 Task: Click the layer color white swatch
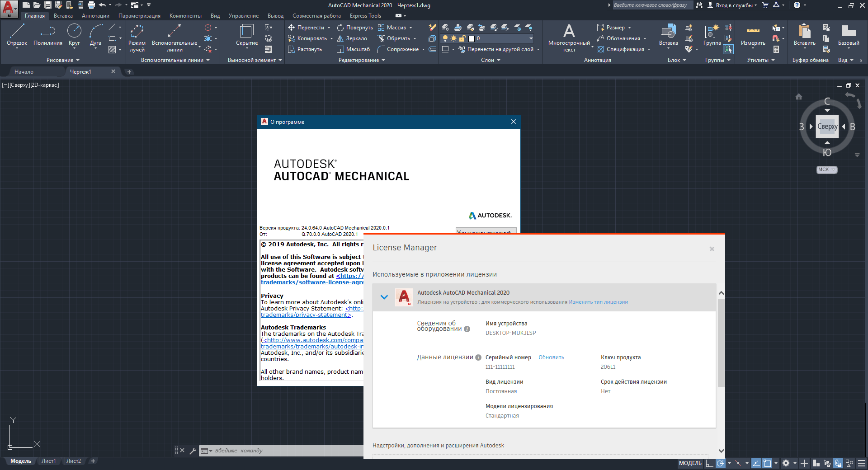(472, 39)
